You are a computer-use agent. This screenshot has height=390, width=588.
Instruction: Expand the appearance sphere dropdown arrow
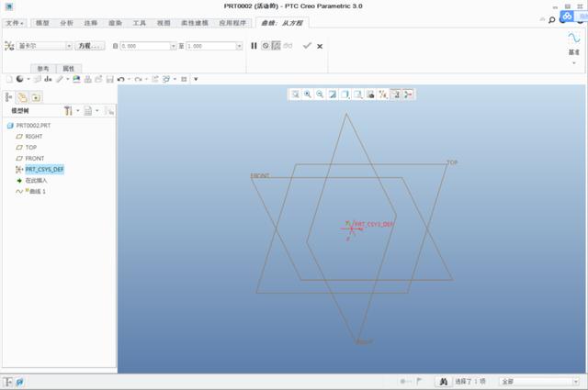pyautogui.click(x=28, y=79)
